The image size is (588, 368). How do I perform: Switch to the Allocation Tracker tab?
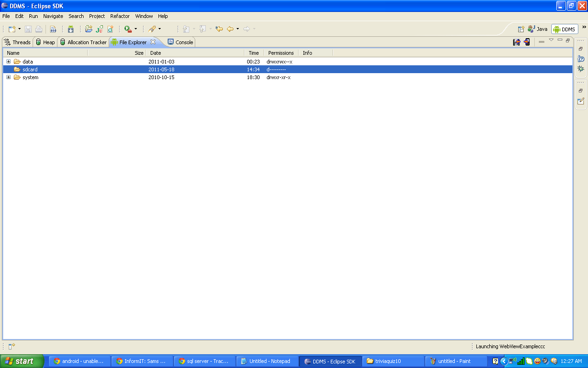(83, 42)
